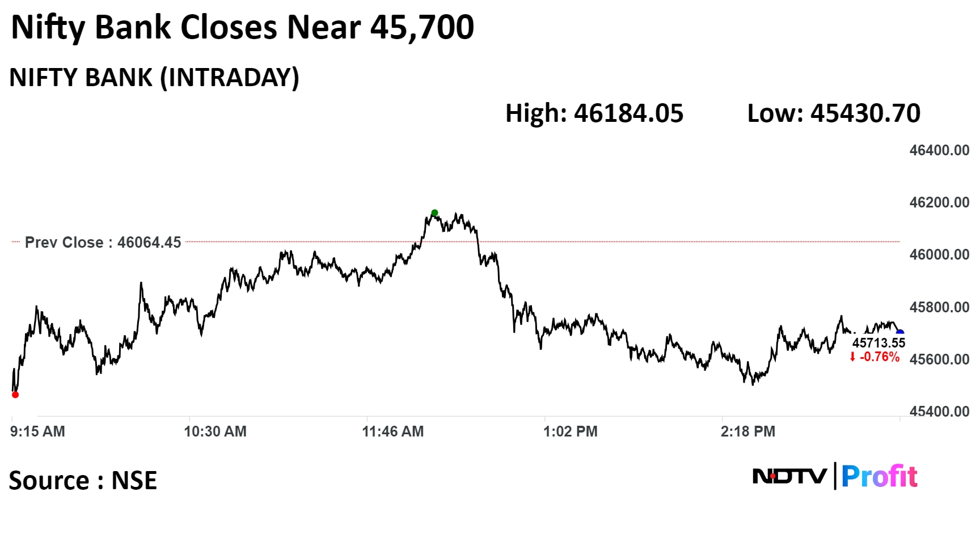Click the 9:15 AM time axis label
Image resolution: width=980 pixels, height=551 pixels.
pyautogui.click(x=37, y=431)
